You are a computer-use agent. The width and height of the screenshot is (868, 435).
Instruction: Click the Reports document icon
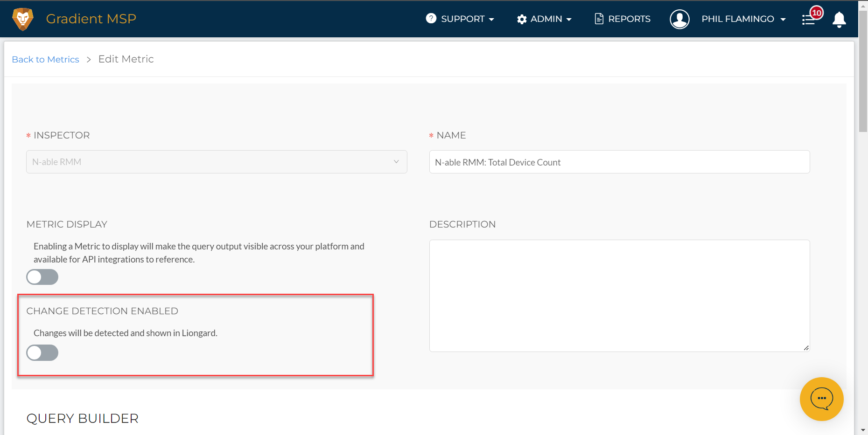(599, 19)
